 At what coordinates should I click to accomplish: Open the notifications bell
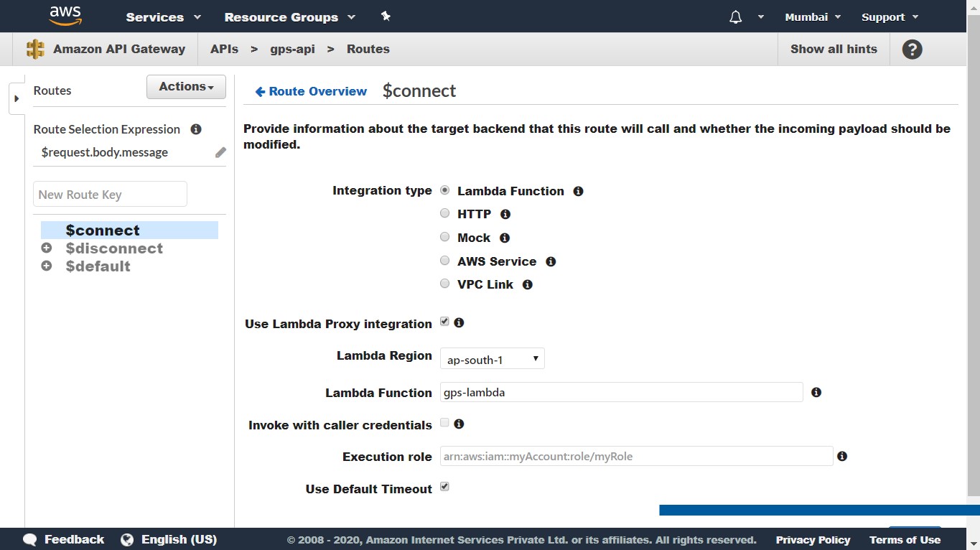pyautogui.click(x=735, y=17)
